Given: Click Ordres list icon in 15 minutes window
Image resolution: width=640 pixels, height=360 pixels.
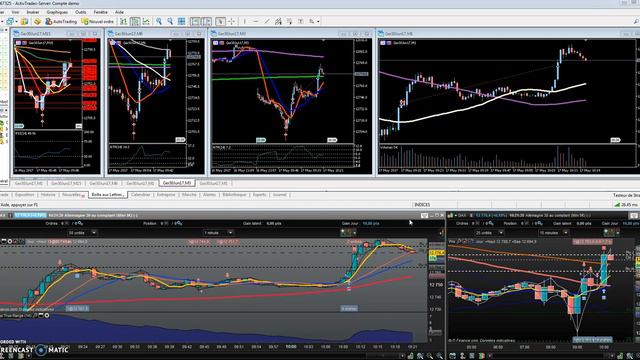Looking at the screenshot, I should click(x=490, y=224).
